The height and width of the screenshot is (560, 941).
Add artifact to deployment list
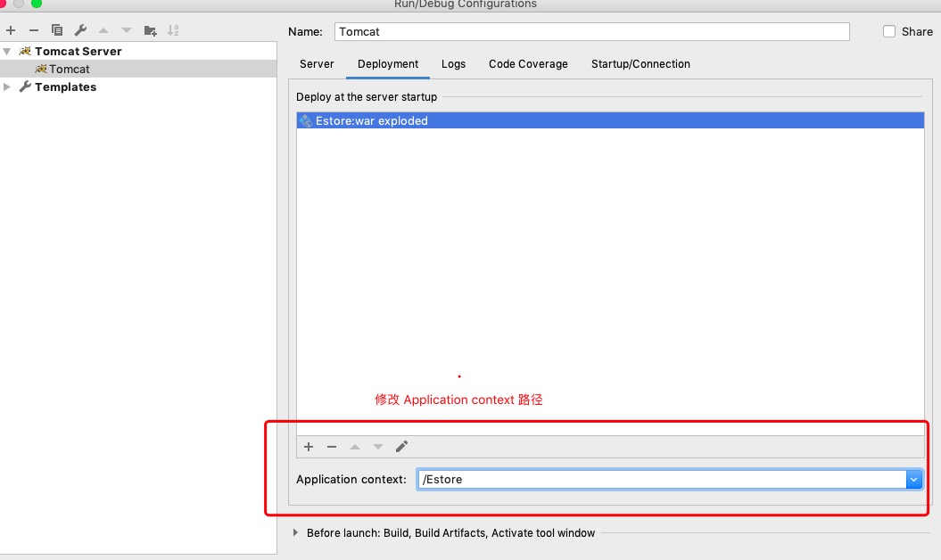[x=309, y=447]
